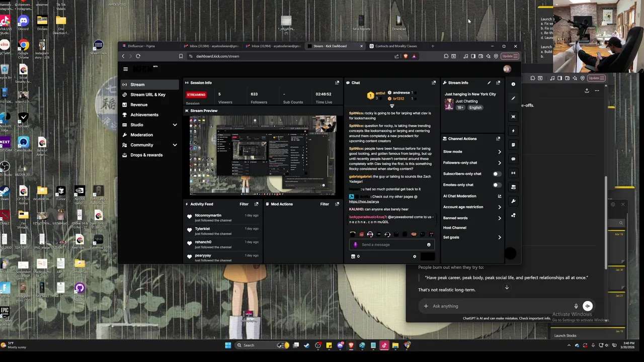This screenshot has height=362, width=644.
Task: Switch to Contracts and Morality Clauses tab
Action: coord(396,46)
